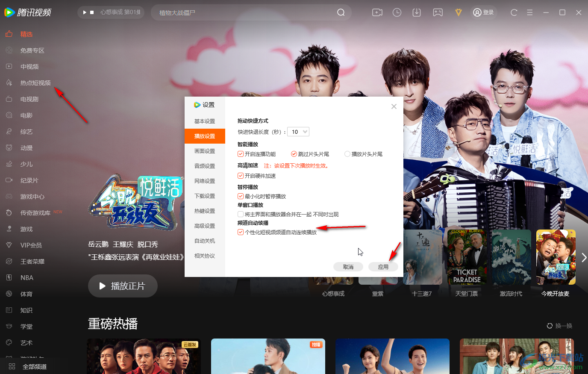Image resolution: width=588 pixels, height=374 pixels.
Task: Toggle 个性化短视频频道自动连续播放 checkbox
Action: coord(241,233)
